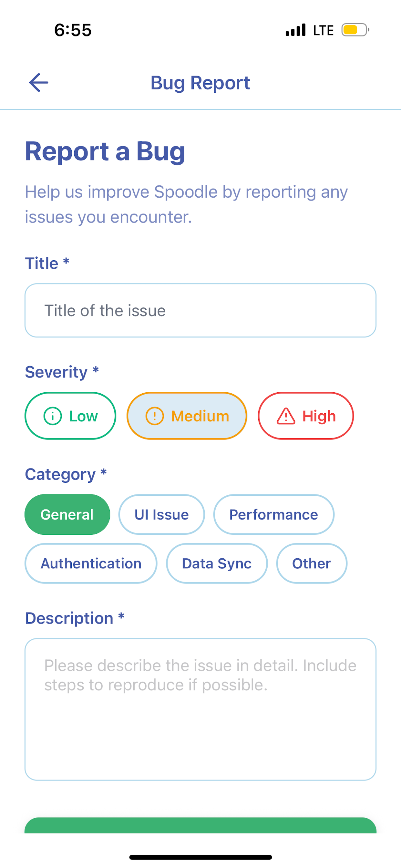Select Medium severity option
The height and width of the screenshot is (868, 401).
coord(187,416)
